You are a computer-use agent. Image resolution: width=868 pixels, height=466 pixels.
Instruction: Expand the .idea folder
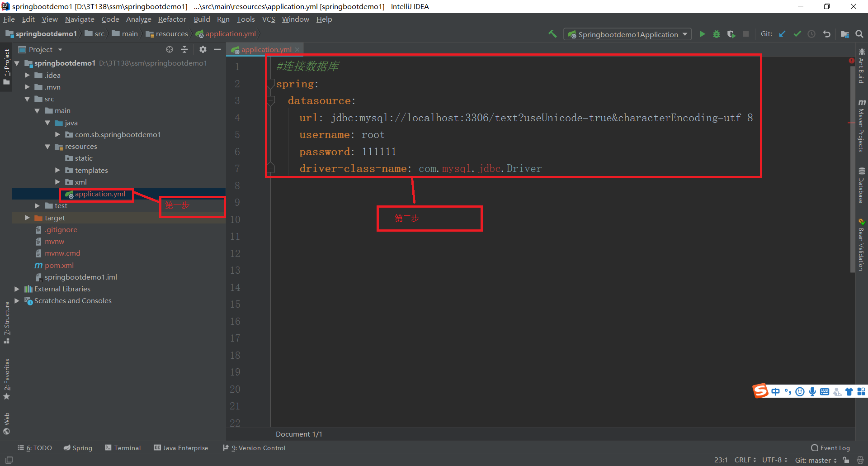click(27, 75)
